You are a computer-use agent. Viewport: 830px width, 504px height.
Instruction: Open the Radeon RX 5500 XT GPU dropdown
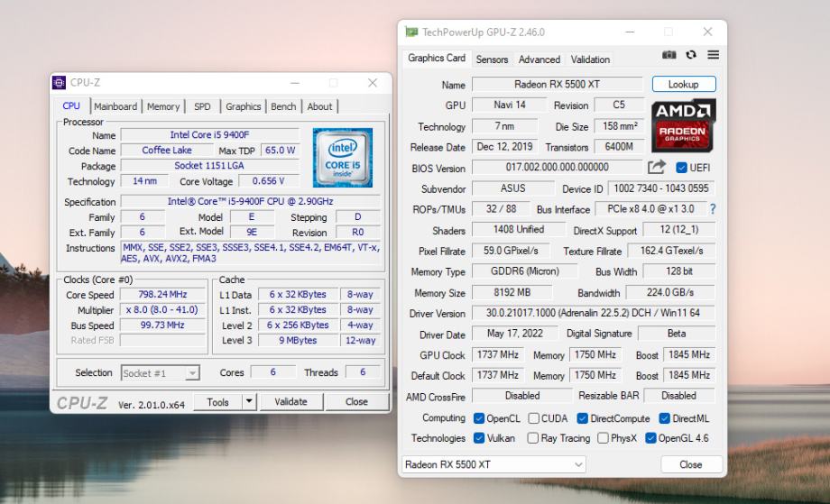(493, 464)
